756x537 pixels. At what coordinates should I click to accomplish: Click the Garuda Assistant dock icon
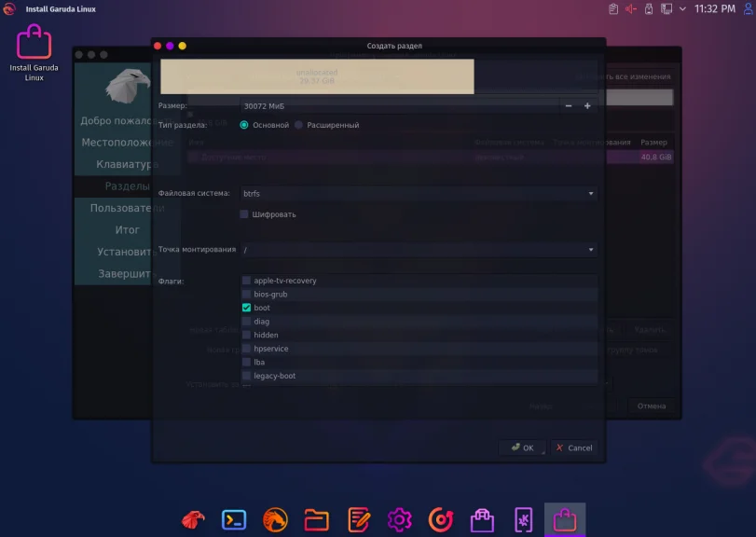[443, 519]
